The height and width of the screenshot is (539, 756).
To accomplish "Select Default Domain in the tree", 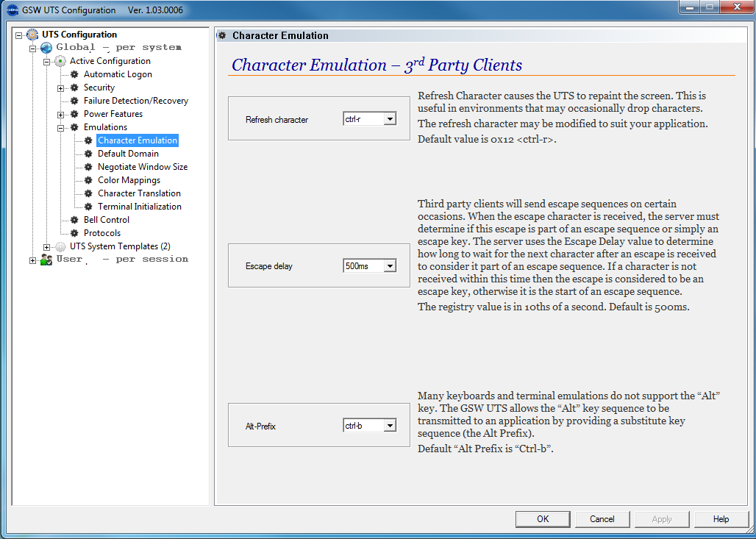I will click(128, 153).
